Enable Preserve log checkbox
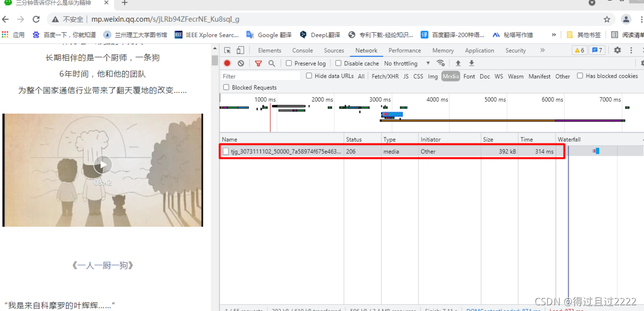 [289, 63]
